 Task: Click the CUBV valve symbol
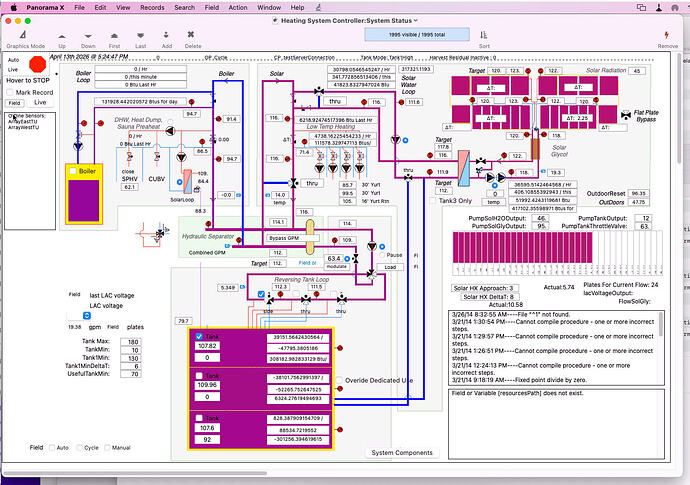point(157,157)
